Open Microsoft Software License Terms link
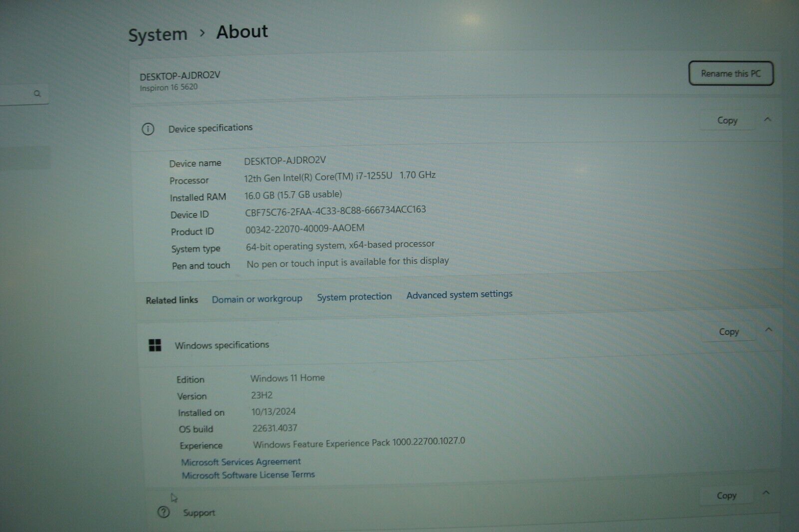The height and width of the screenshot is (532, 799). coord(248,475)
